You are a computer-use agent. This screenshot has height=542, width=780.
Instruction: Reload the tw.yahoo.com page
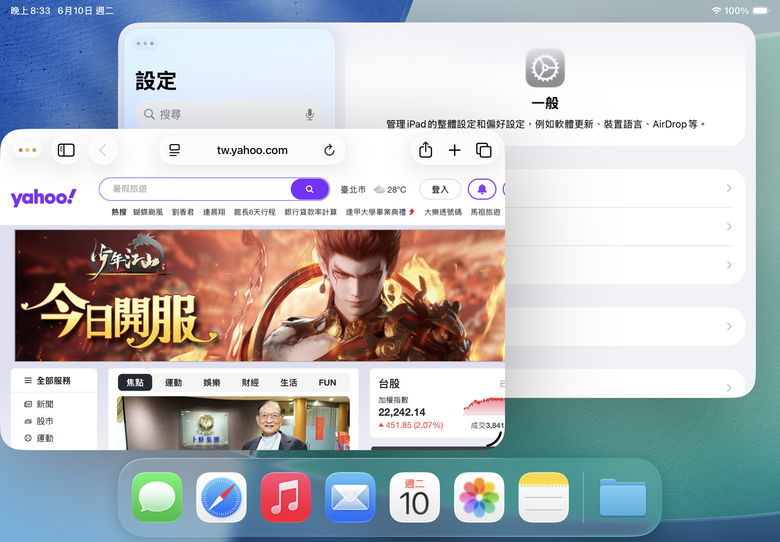(x=329, y=150)
